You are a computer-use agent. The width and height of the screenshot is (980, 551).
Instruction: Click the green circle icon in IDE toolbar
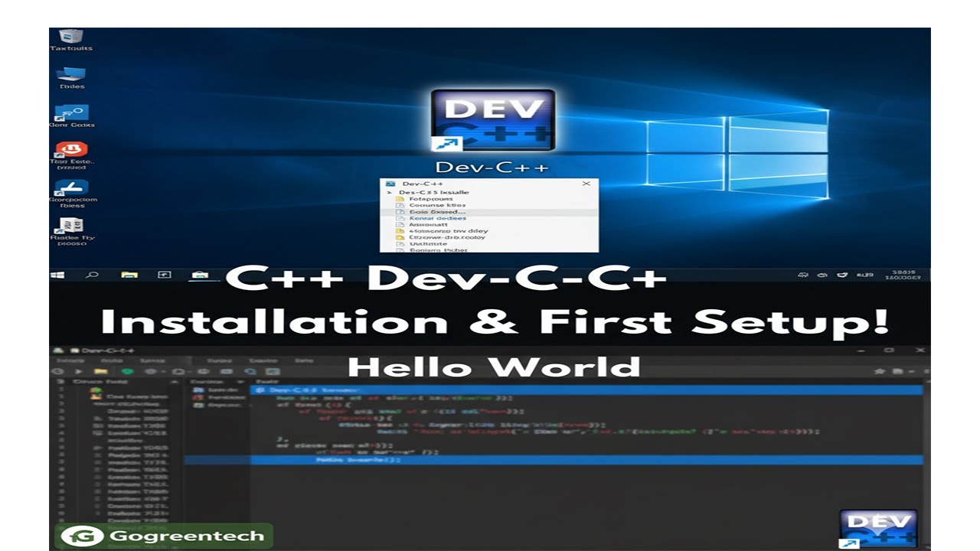(127, 371)
